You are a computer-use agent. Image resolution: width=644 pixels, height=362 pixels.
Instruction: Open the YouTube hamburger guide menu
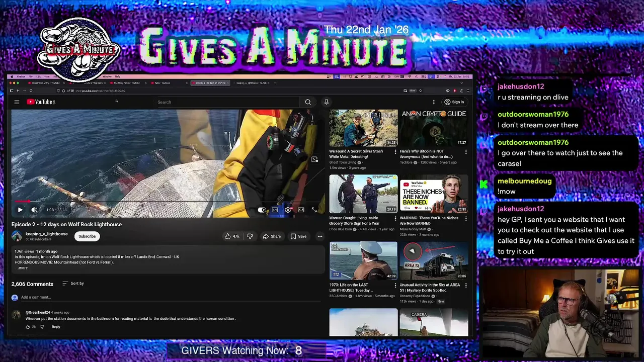point(17,102)
